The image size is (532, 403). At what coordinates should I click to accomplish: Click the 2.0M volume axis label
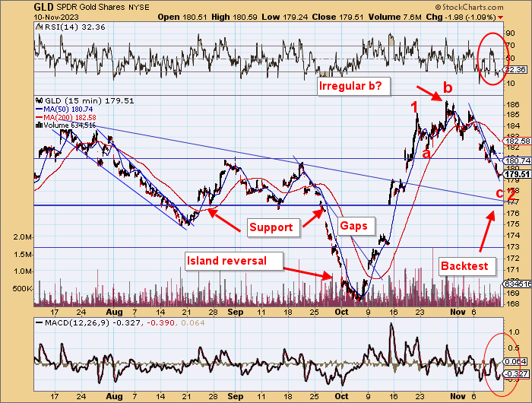(x=23, y=237)
